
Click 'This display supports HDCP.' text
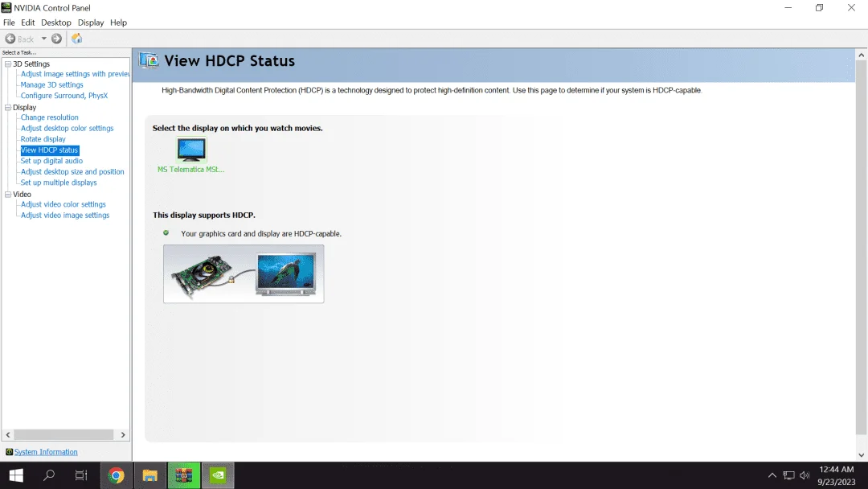tap(204, 215)
